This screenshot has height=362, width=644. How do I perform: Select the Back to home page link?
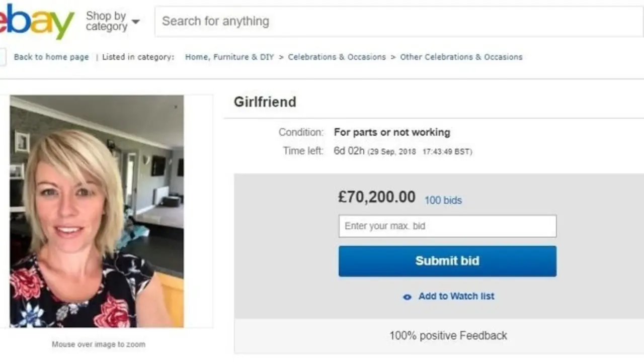[51, 57]
